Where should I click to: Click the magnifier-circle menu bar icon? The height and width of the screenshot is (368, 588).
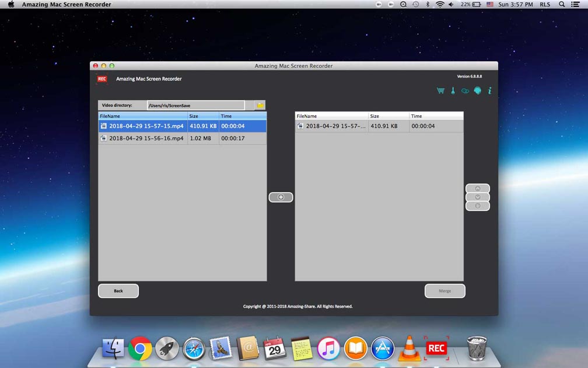[404, 5]
